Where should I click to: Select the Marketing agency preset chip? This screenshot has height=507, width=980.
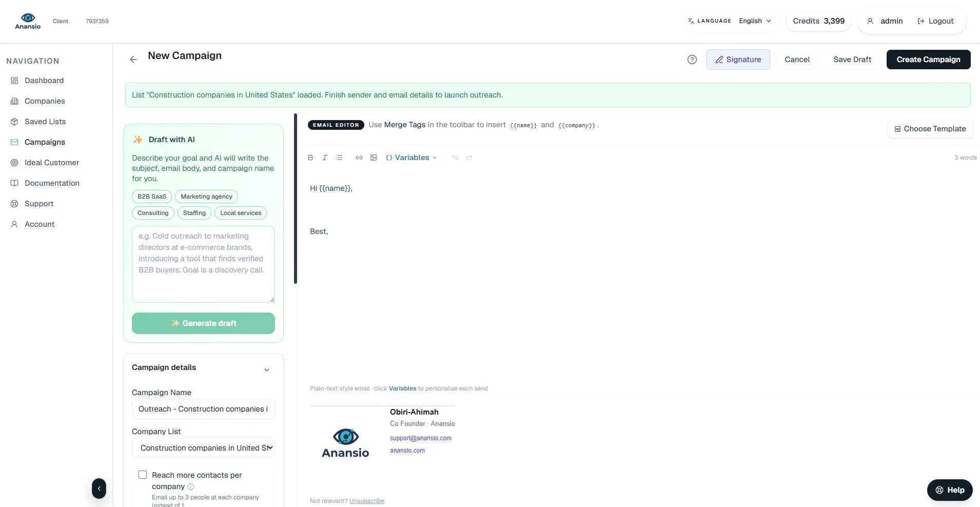tap(206, 197)
